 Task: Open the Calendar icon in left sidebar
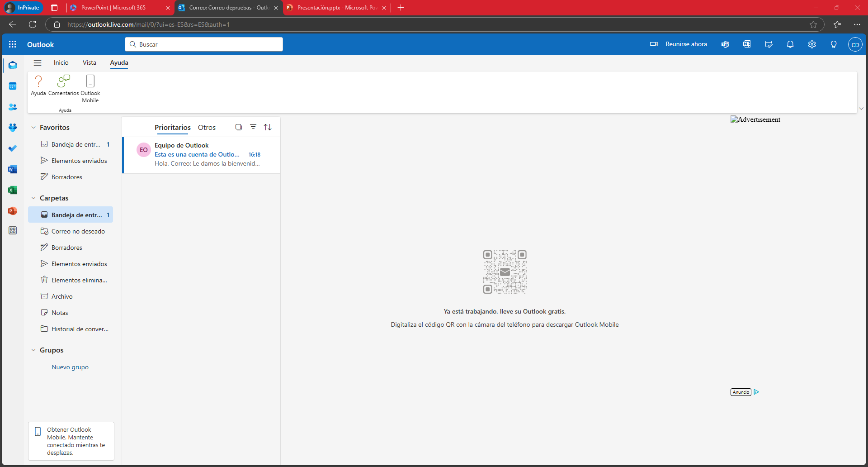pos(13,86)
